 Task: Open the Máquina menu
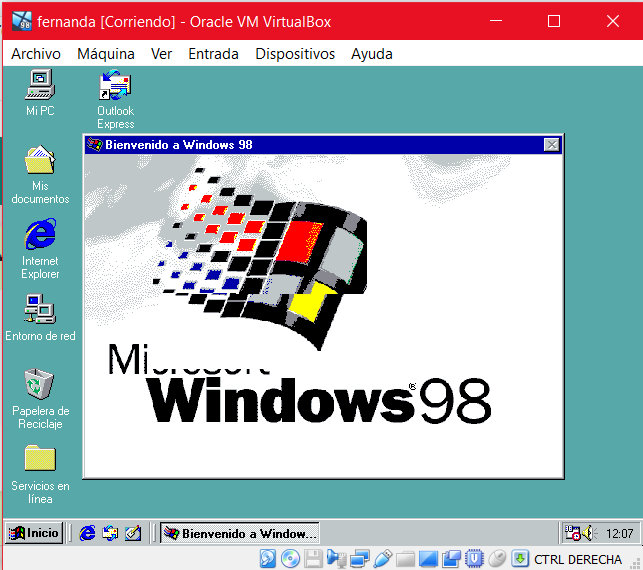point(106,54)
